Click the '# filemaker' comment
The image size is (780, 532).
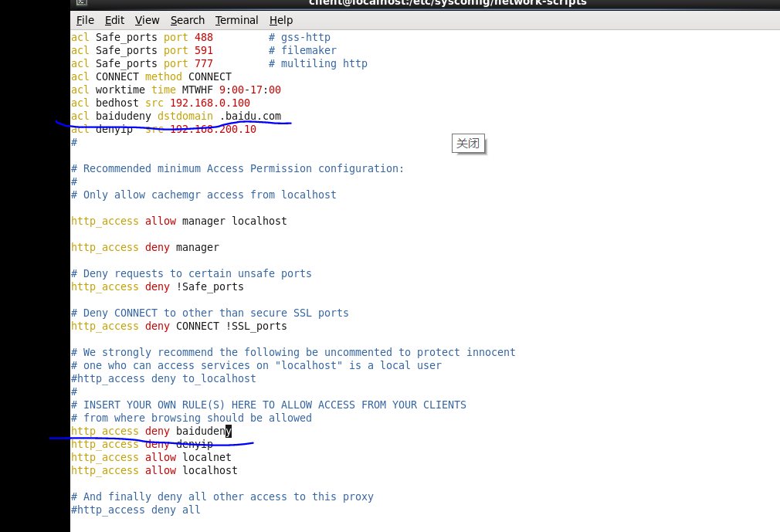pos(303,51)
